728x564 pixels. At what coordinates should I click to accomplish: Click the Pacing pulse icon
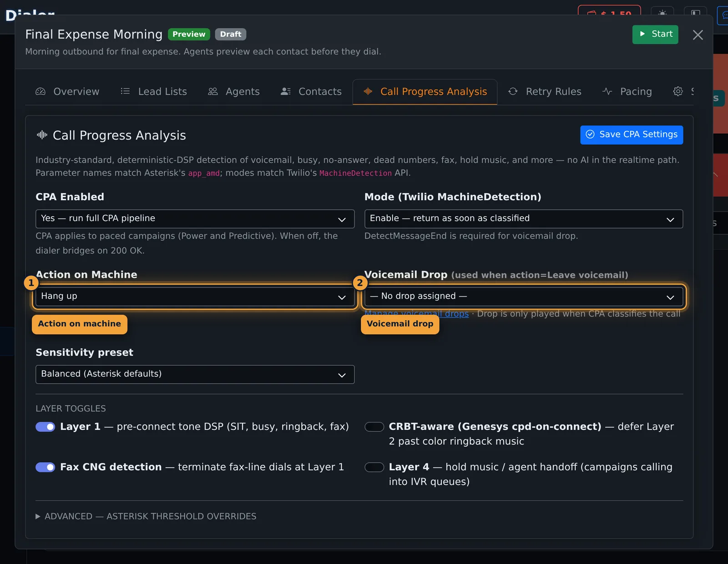(x=607, y=91)
